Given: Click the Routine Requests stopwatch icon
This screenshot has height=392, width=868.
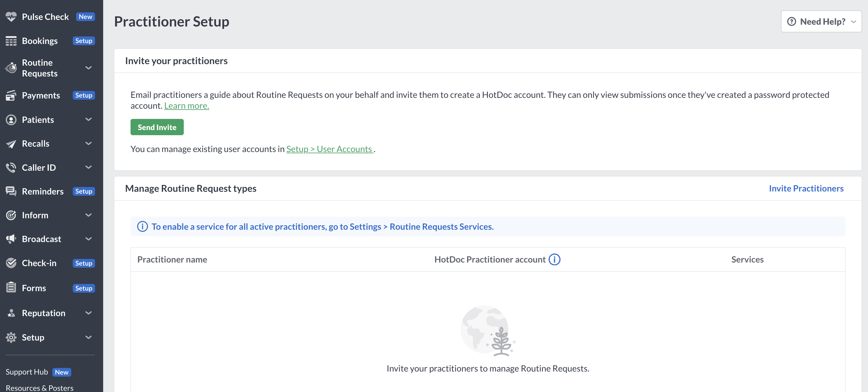Looking at the screenshot, I should (11, 68).
